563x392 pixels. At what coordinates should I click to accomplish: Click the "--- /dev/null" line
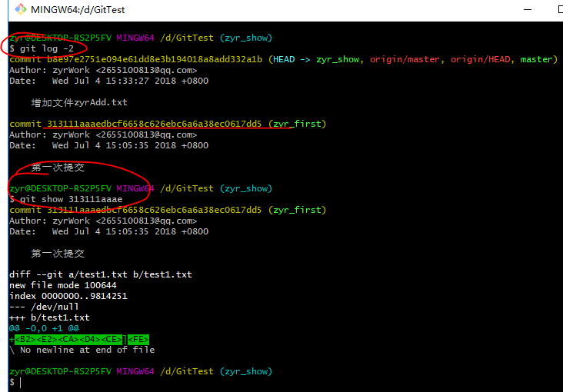tap(44, 307)
